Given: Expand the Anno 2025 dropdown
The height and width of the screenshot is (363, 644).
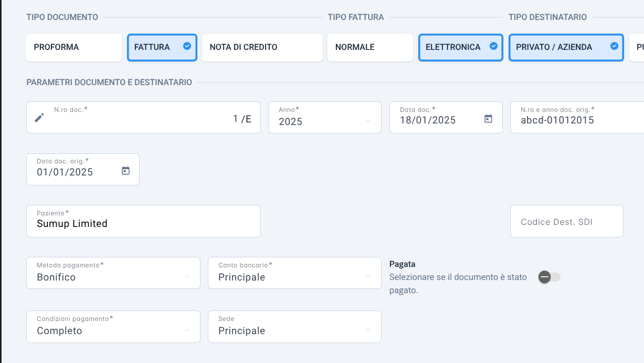Looking at the screenshot, I should 325,117.
